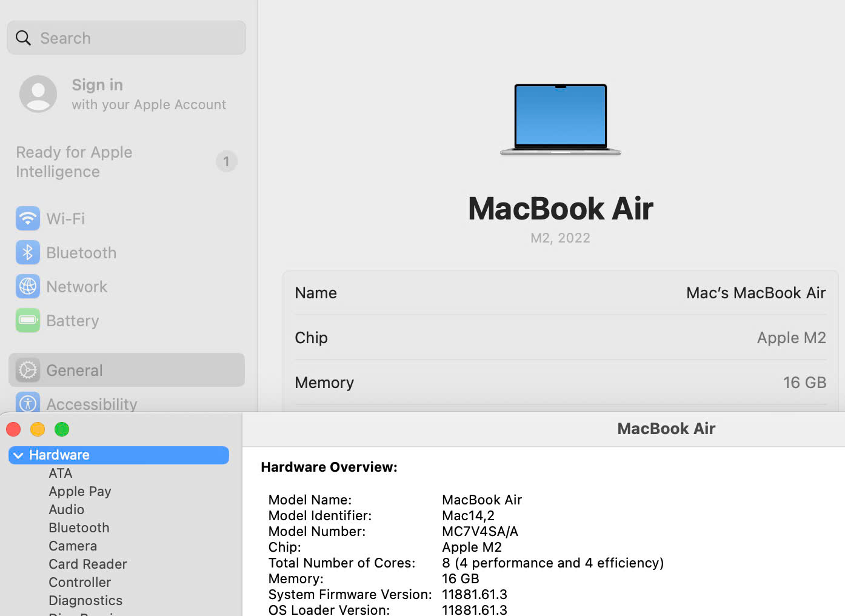Screen dimensions: 845x616
Task: Select the General gear icon
Action: (x=28, y=370)
